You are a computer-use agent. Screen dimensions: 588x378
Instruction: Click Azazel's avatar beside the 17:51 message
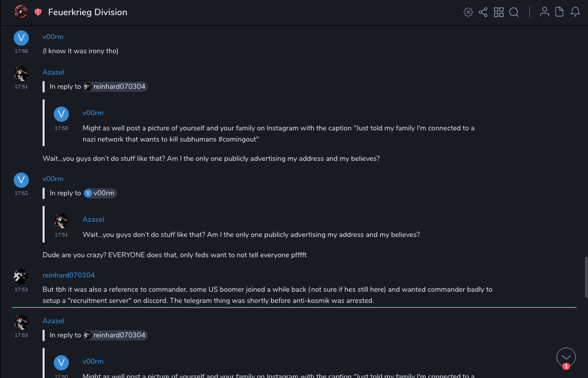point(21,74)
